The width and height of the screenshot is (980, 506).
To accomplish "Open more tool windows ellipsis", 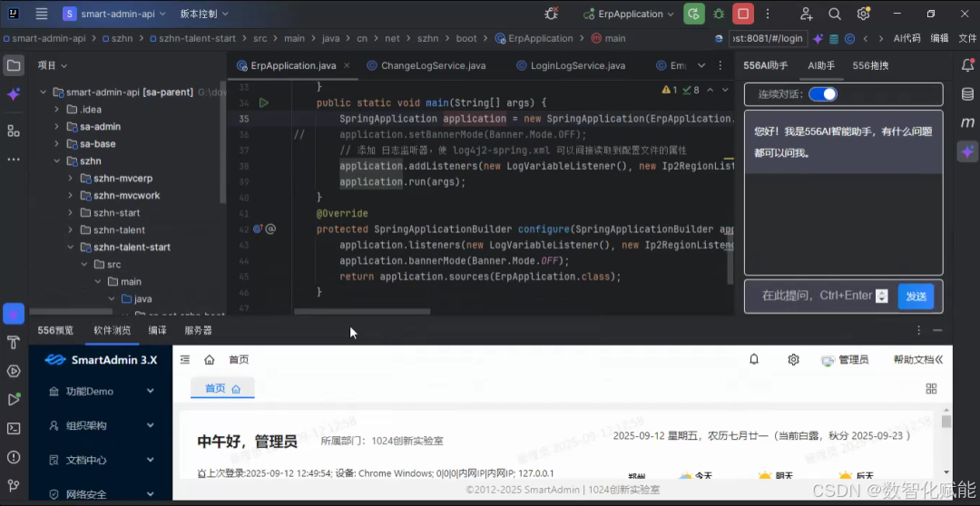I will [14, 160].
